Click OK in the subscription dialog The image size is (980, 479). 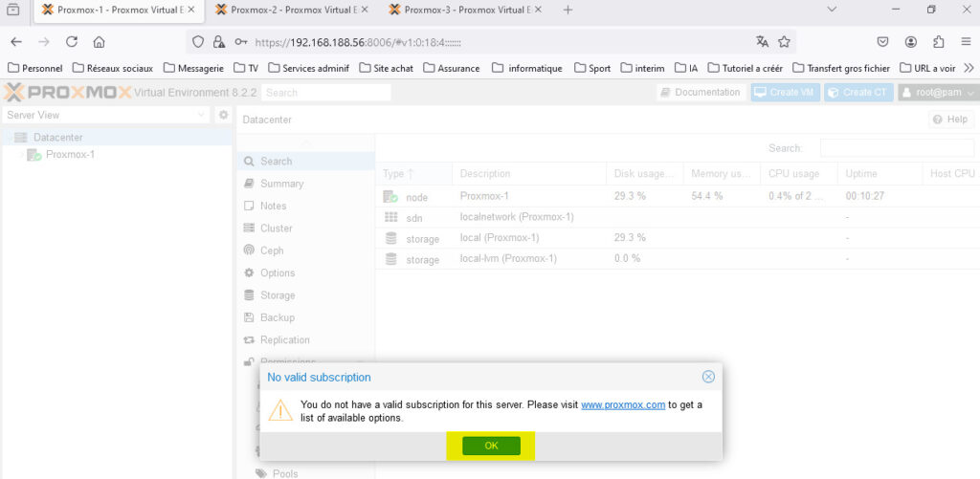pyautogui.click(x=491, y=446)
